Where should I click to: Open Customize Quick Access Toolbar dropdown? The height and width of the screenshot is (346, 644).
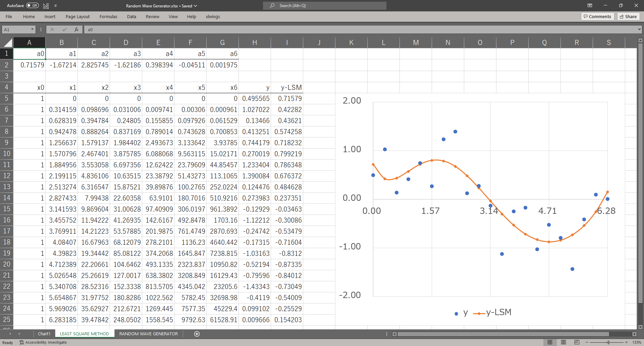click(x=56, y=6)
